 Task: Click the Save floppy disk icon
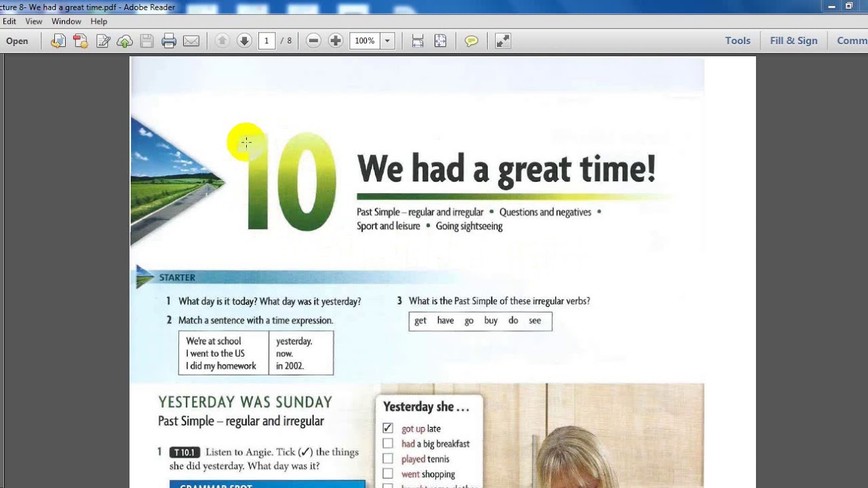click(146, 41)
